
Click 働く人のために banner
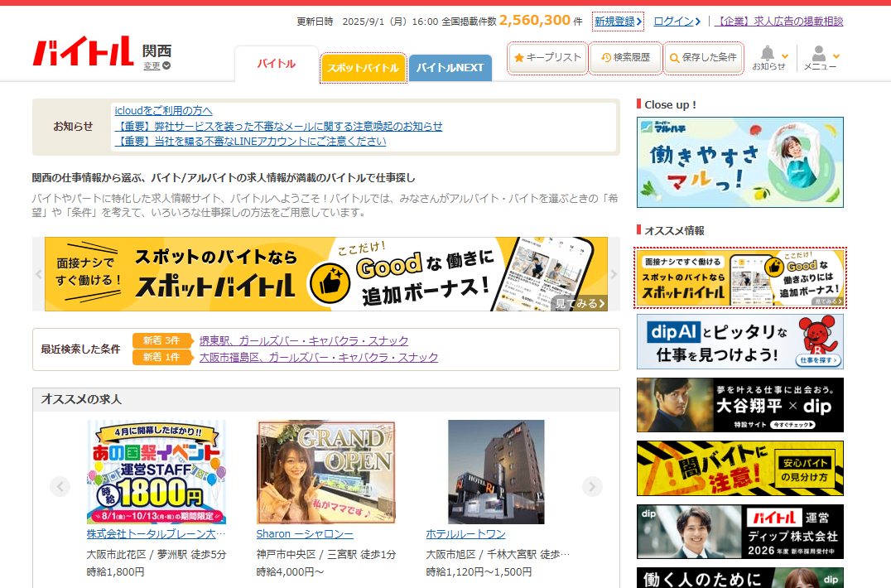(739, 578)
